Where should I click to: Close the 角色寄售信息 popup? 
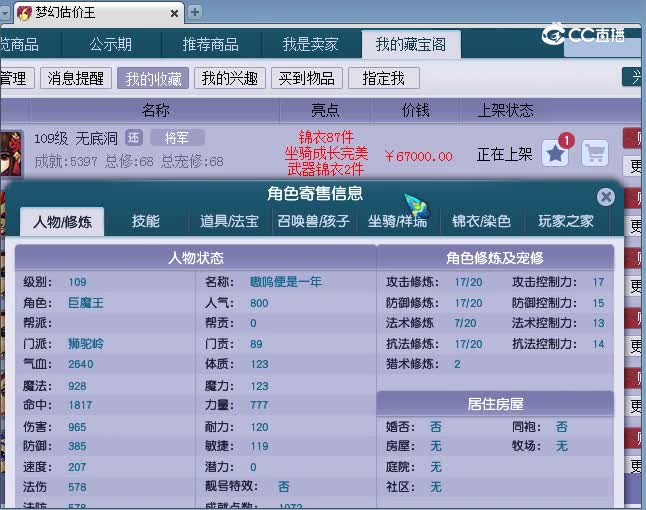606,197
